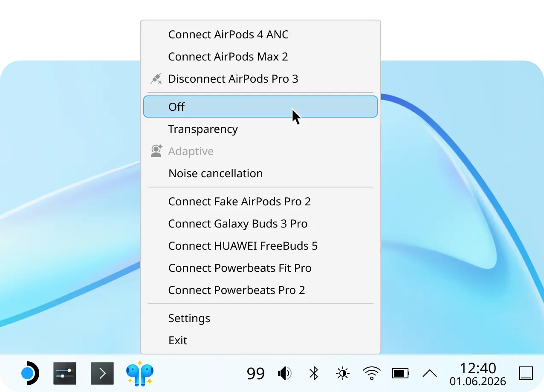This screenshot has width=544, height=392.
Task: Choose Exit to quit the app
Action: (x=260, y=340)
